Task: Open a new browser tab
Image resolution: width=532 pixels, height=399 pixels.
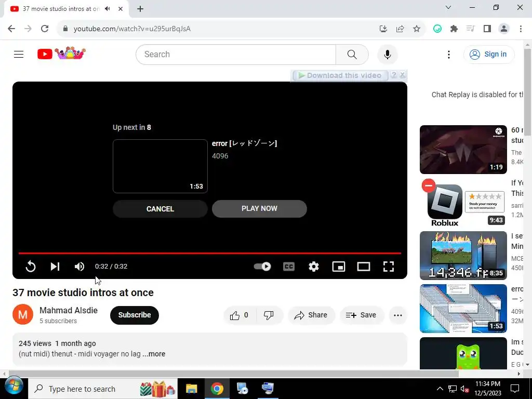Action: tap(140, 9)
